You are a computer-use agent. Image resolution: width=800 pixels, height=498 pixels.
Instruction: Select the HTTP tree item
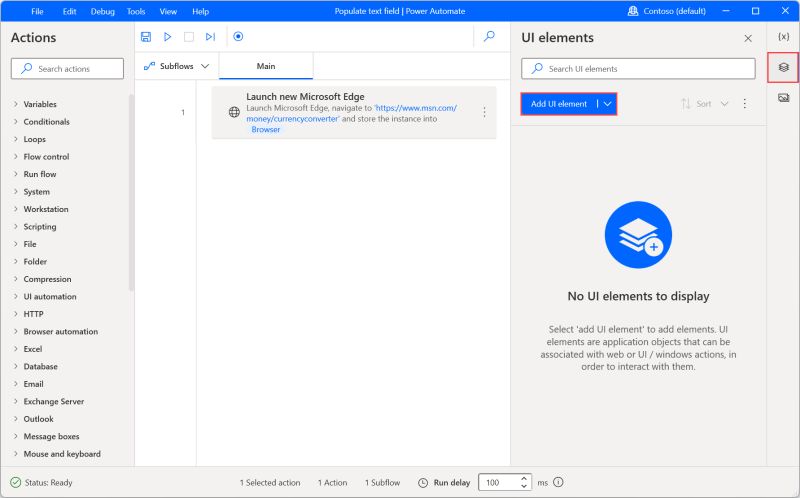[x=34, y=314]
